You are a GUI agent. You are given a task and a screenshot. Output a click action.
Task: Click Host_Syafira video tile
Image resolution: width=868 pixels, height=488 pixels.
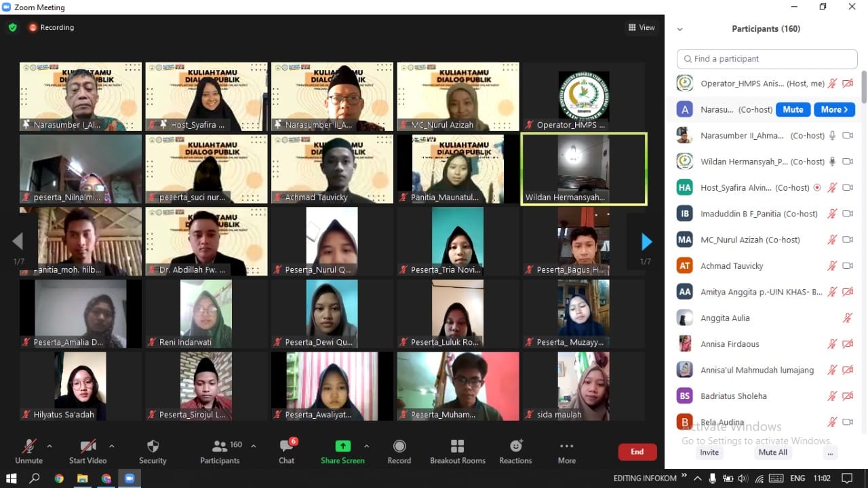(206, 96)
